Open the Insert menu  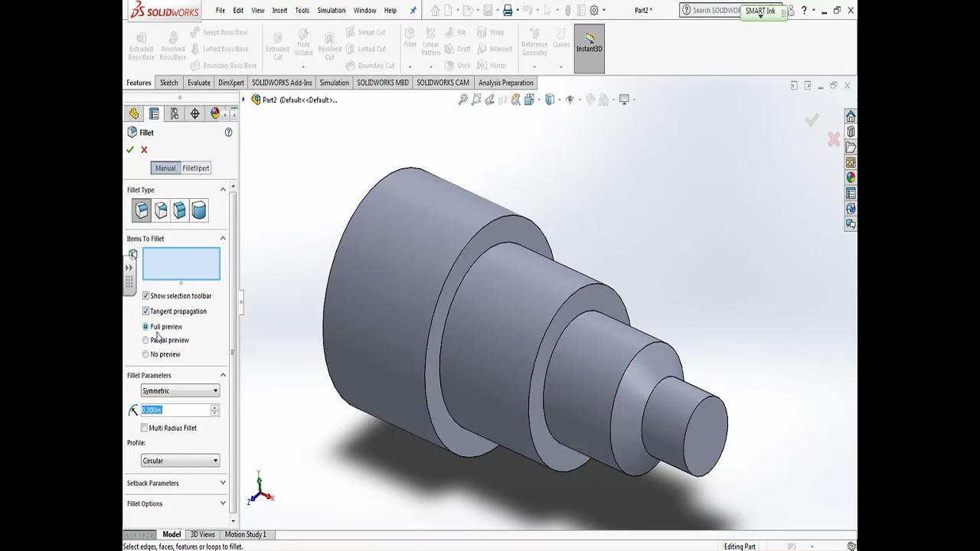click(x=279, y=11)
